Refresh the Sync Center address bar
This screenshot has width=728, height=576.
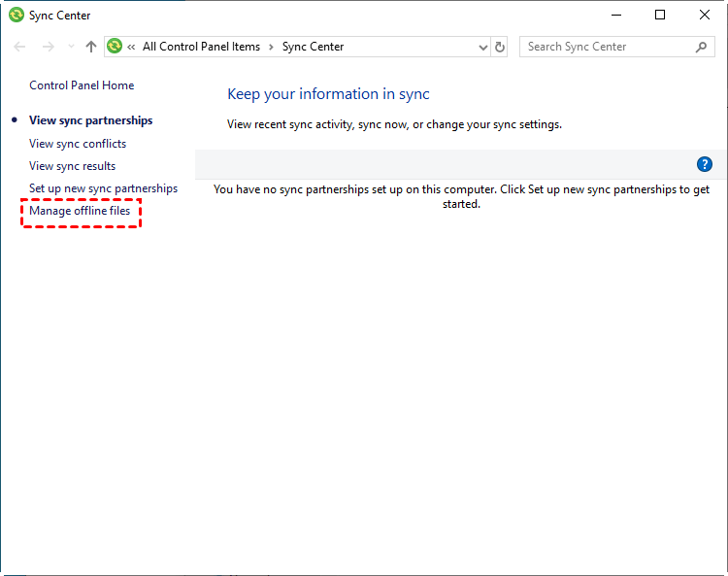pos(500,47)
